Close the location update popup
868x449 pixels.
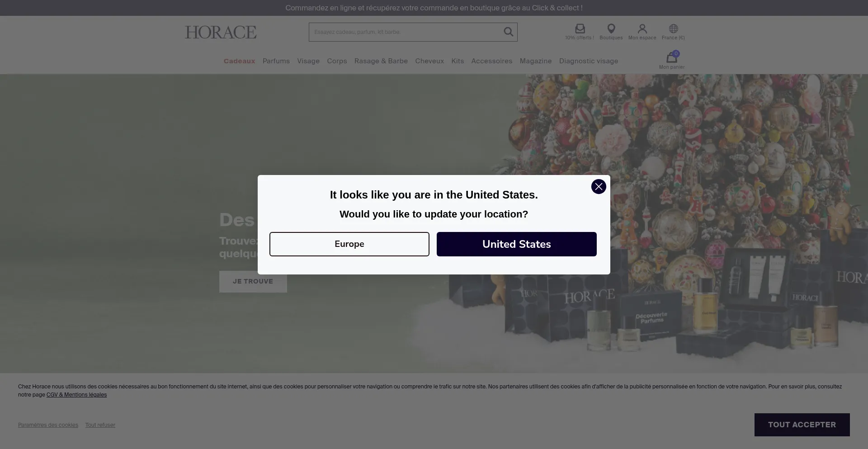(x=598, y=186)
